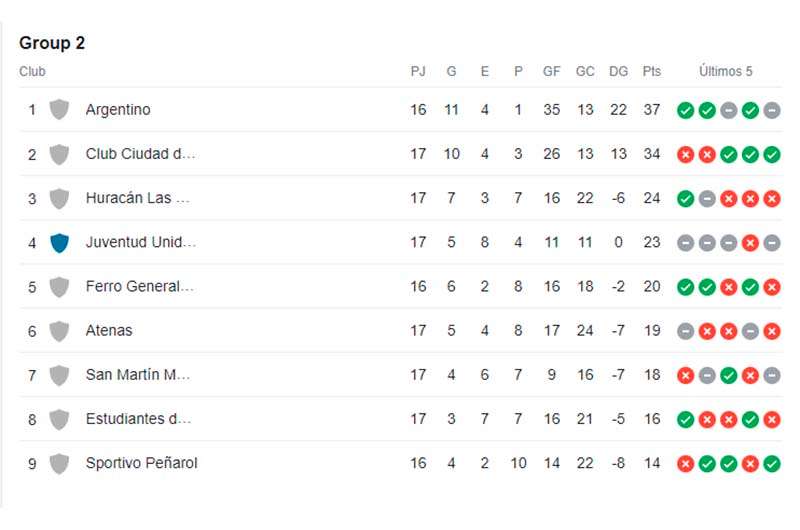Click the Atenas club shield icon
The width and height of the screenshot is (800, 530).
click(59, 331)
